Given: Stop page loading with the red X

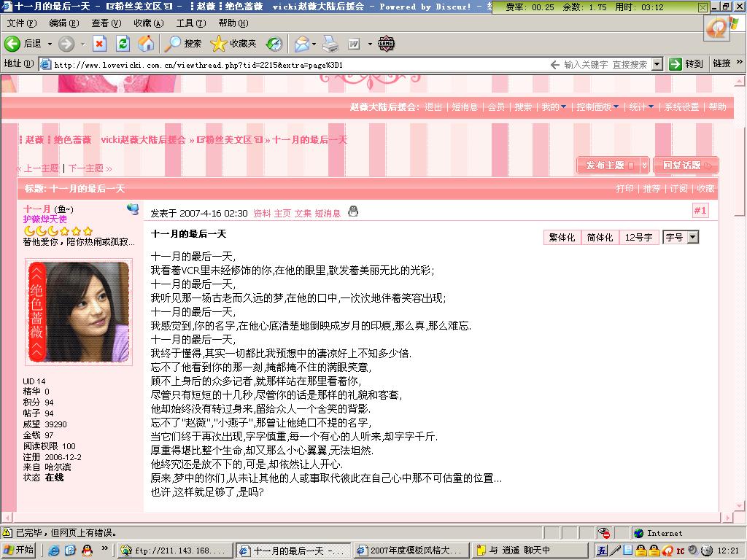Looking at the screenshot, I should click(x=99, y=44).
